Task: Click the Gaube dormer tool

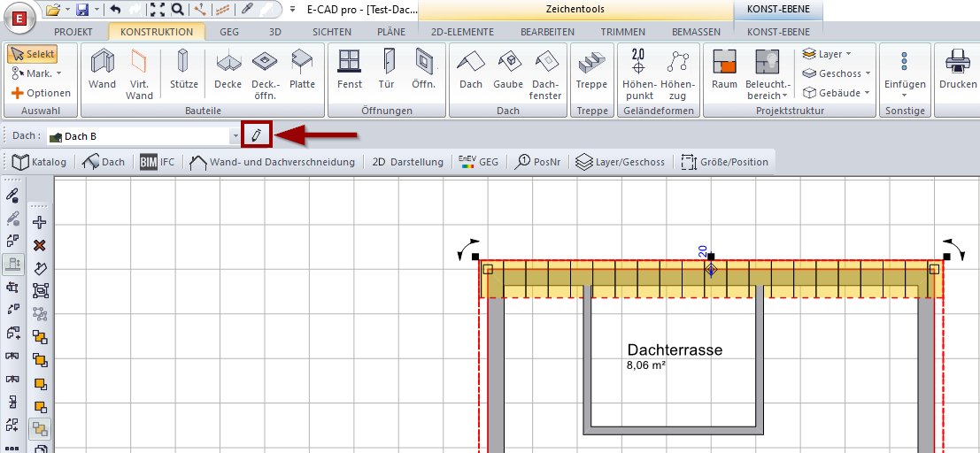Action: click(508, 69)
